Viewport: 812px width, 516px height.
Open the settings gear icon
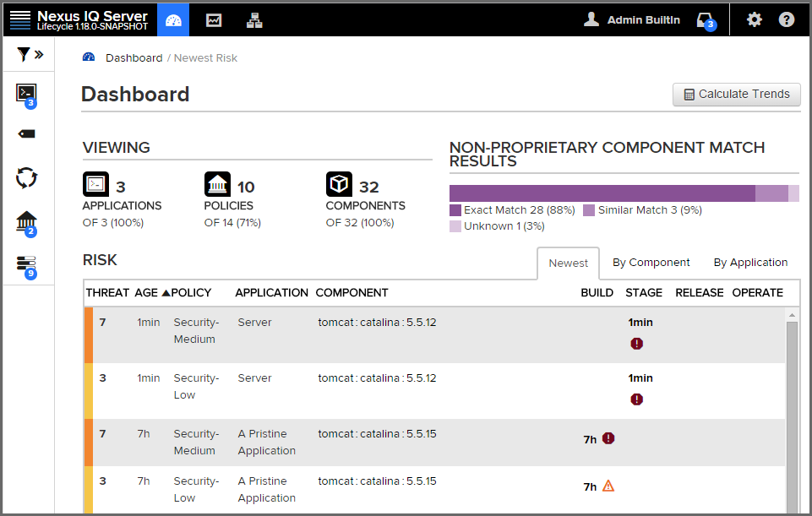(x=754, y=19)
